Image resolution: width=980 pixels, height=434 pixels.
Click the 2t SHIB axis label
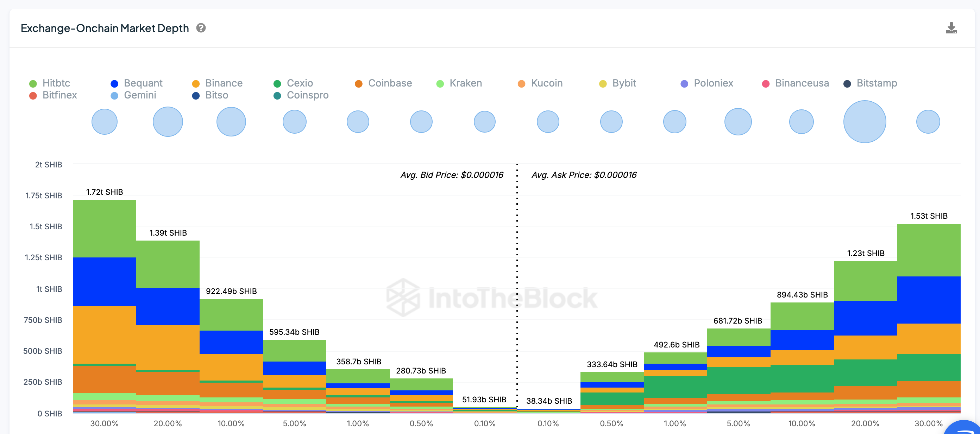(49, 165)
